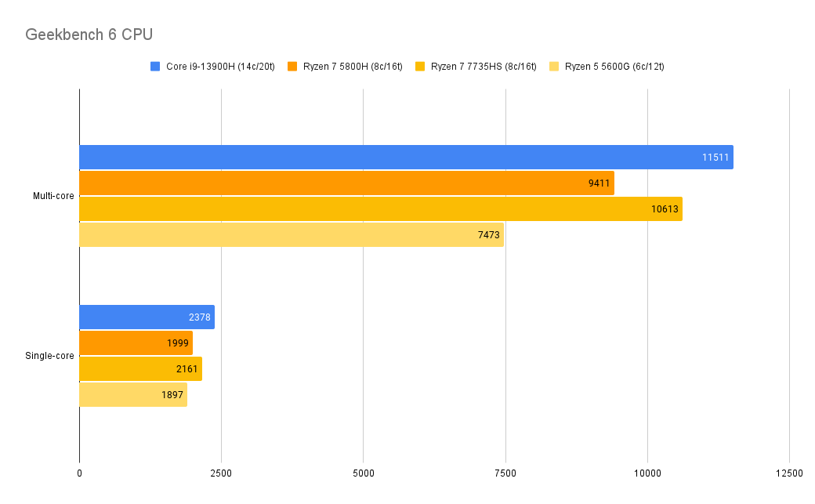Screen dimensions: 815x504
Task: Click the Multi-core axis category label
Action: 53,196
